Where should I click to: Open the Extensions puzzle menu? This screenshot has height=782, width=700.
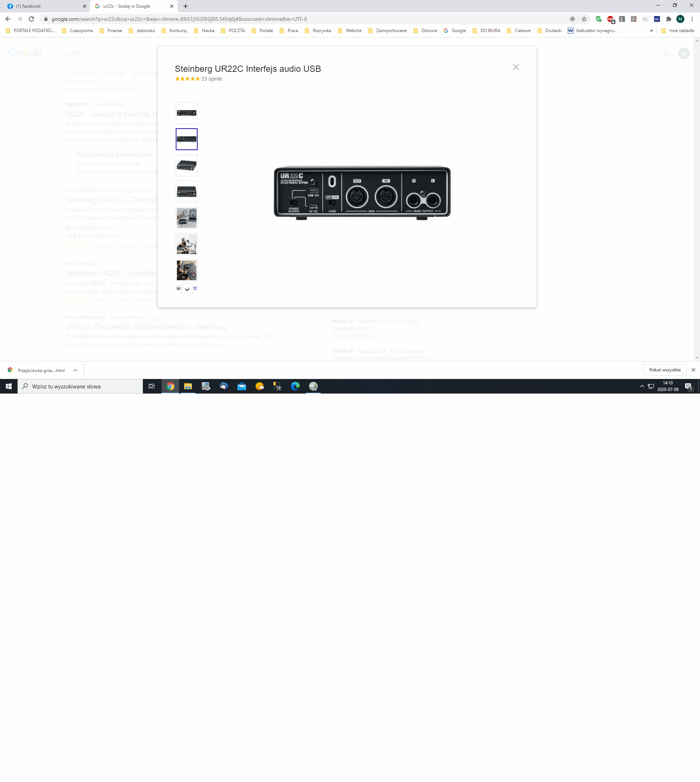click(668, 19)
